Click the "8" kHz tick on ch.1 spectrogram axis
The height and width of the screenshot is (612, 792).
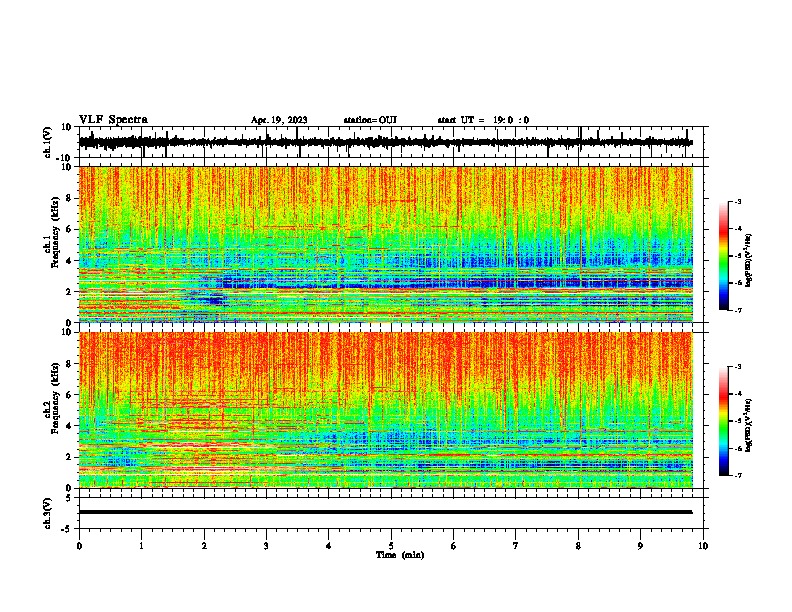(70, 198)
